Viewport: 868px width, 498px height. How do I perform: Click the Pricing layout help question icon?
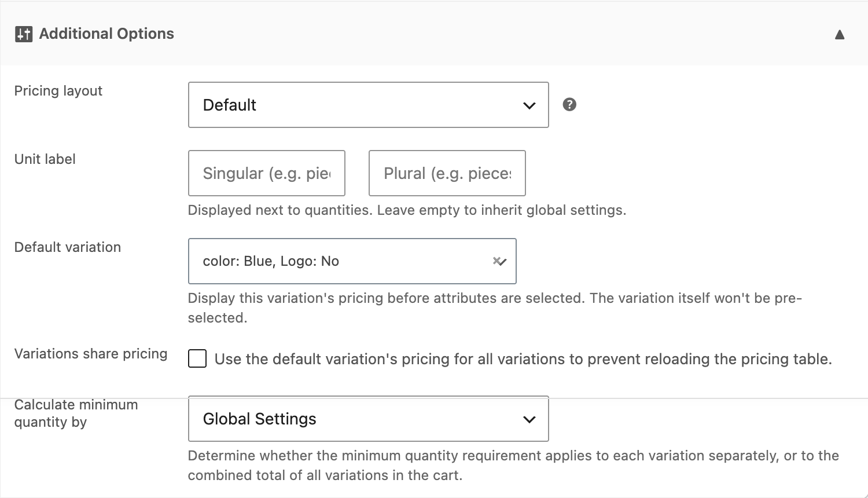pos(569,104)
